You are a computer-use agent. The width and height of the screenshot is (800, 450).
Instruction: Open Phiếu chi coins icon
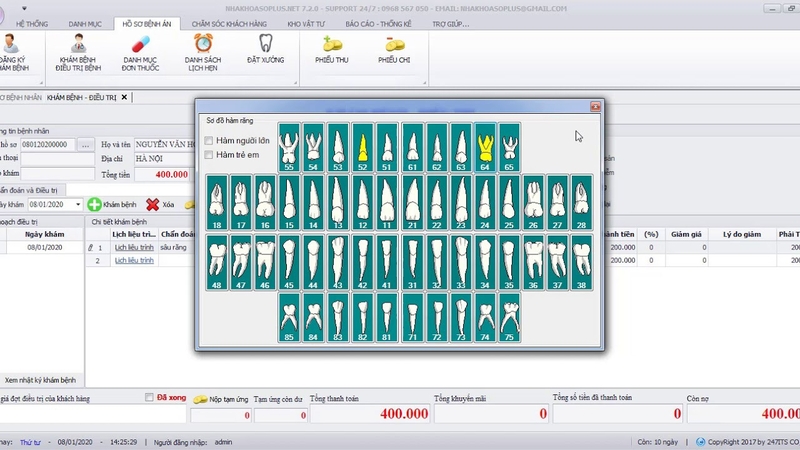click(394, 49)
